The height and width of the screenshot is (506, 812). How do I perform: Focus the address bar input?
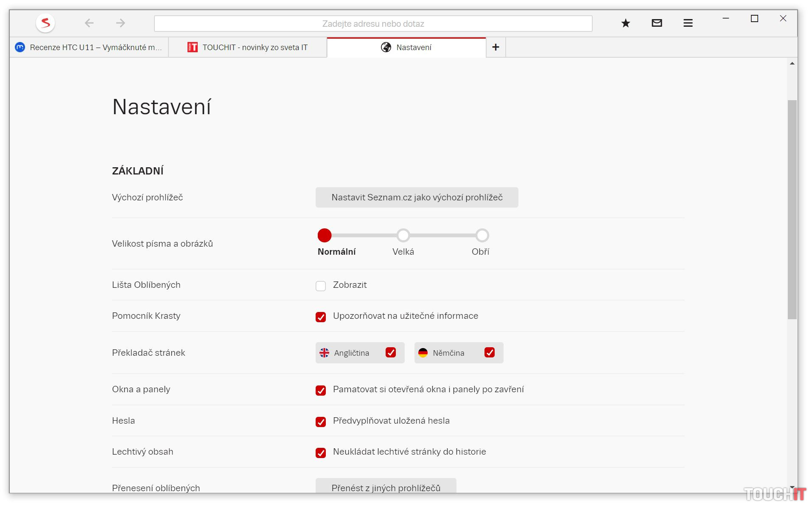point(373,24)
